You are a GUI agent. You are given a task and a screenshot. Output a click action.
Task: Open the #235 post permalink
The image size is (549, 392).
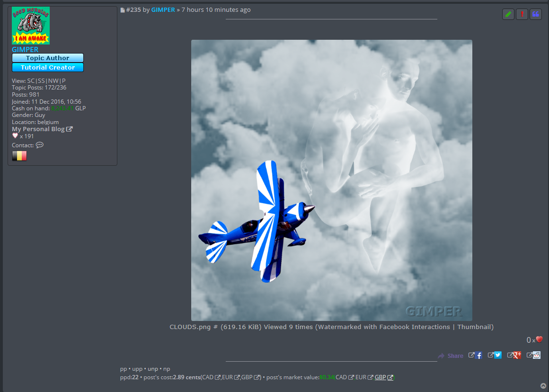(133, 10)
